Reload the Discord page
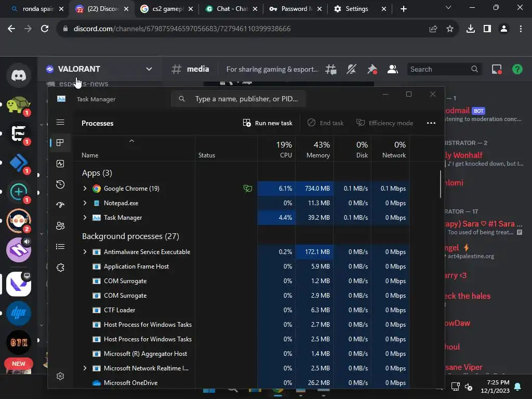The width and height of the screenshot is (532, 399). [45, 29]
